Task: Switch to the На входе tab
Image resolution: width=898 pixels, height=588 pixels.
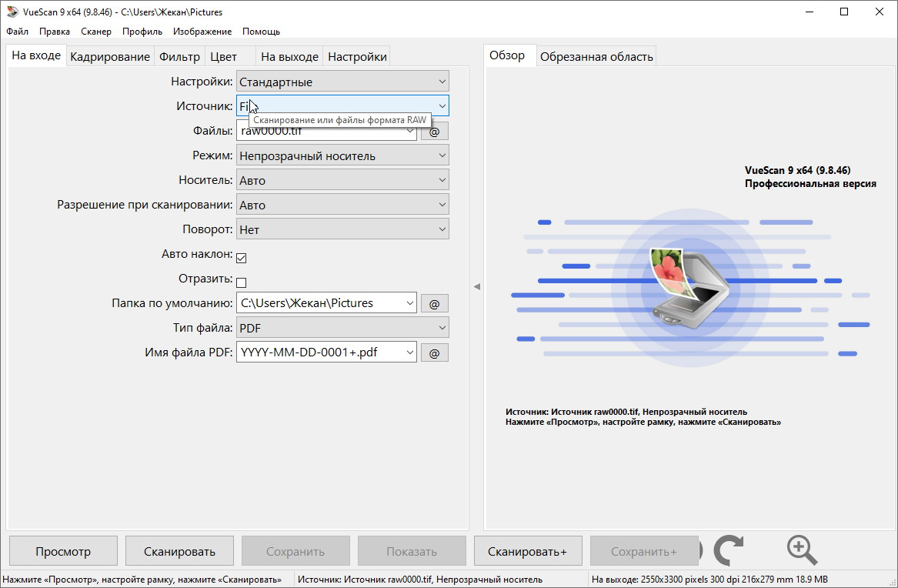Action: point(36,55)
